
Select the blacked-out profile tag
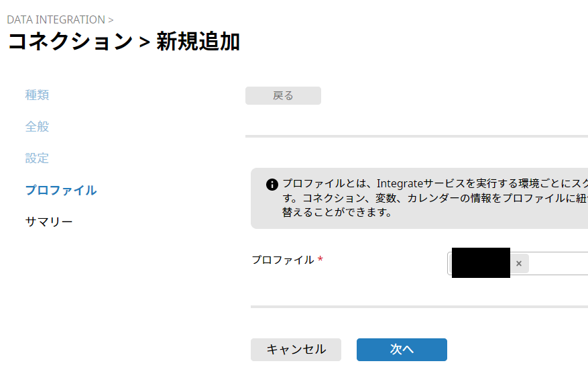coord(481,263)
